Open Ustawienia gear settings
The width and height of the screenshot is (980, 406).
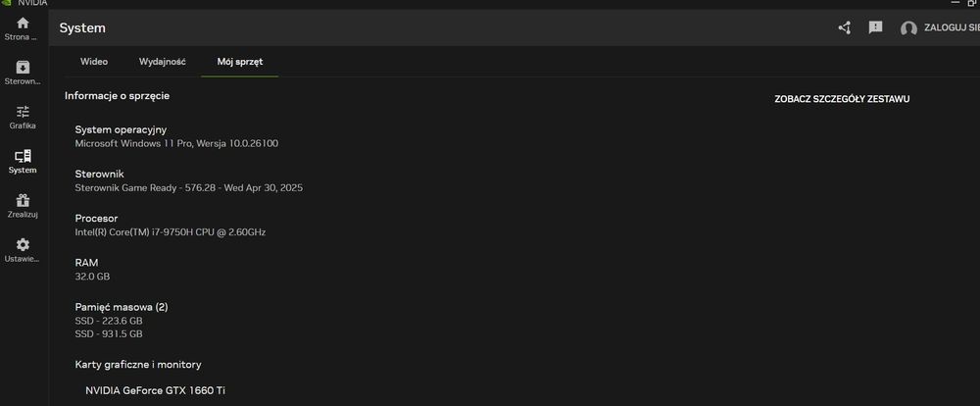click(23, 244)
